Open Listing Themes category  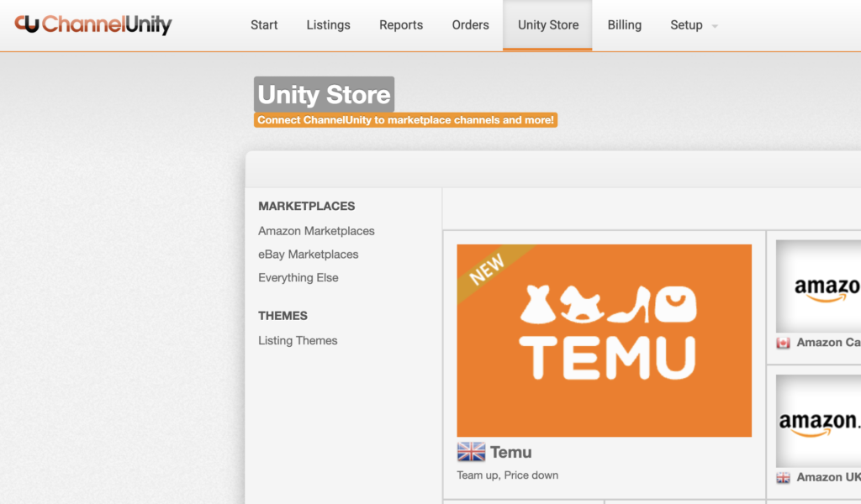[x=298, y=341]
